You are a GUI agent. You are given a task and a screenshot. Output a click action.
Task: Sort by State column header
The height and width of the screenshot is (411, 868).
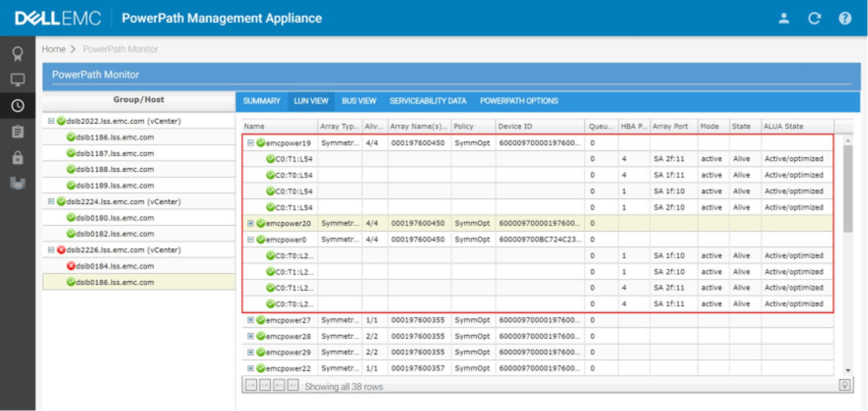745,126
